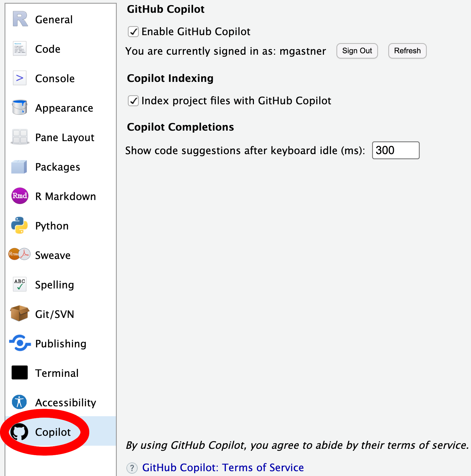Viewport: 471px width, 476px height.
Task: Select Pane Layout in sidebar
Action: [x=61, y=137]
